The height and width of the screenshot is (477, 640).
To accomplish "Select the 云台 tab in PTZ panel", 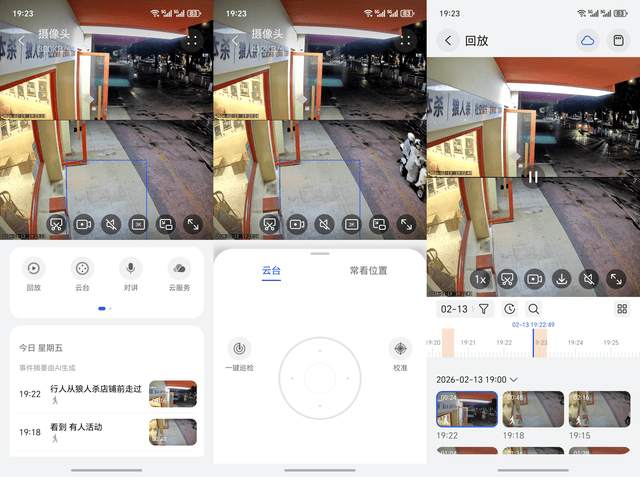I will tap(271, 271).
